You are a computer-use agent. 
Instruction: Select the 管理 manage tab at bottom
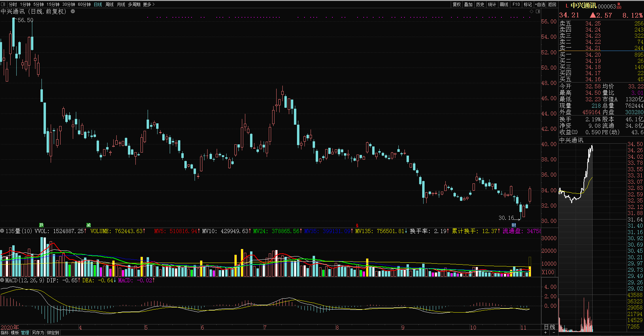click(25, 333)
